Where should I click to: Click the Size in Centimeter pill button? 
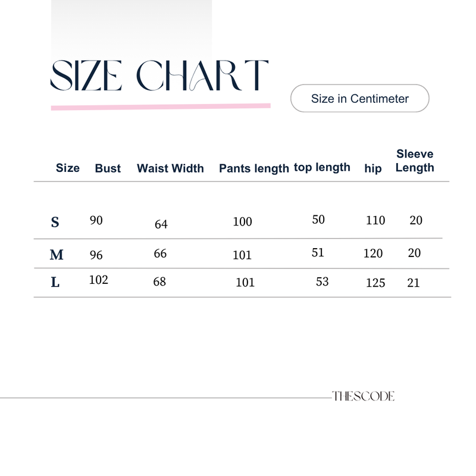(x=360, y=98)
